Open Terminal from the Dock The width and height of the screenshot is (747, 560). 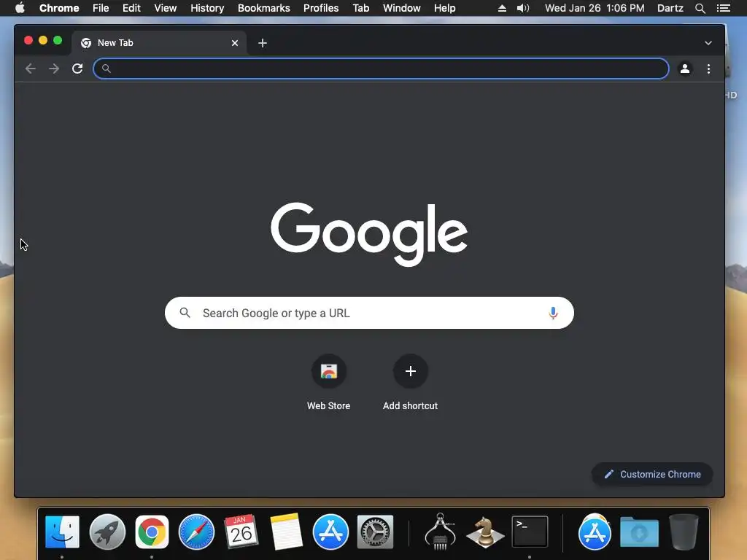530,532
